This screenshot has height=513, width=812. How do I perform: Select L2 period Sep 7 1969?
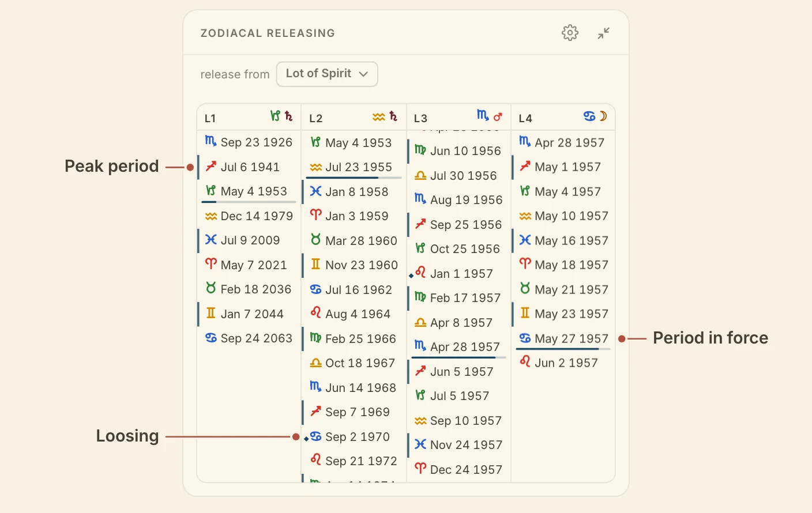pyautogui.click(x=354, y=412)
